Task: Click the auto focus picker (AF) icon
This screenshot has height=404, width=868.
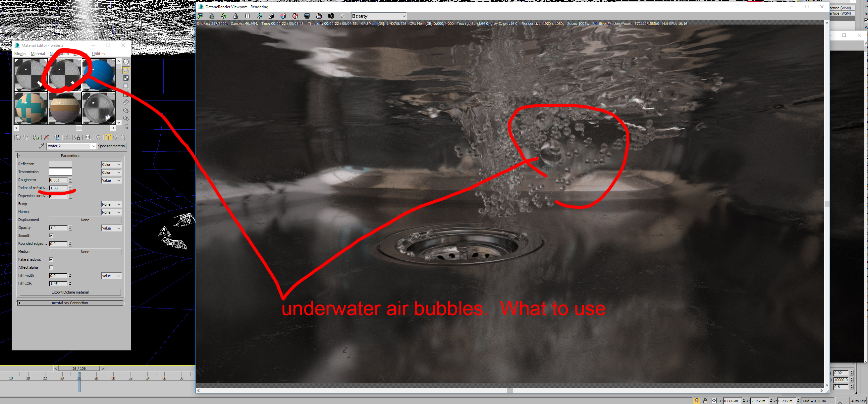Action: click(x=271, y=16)
